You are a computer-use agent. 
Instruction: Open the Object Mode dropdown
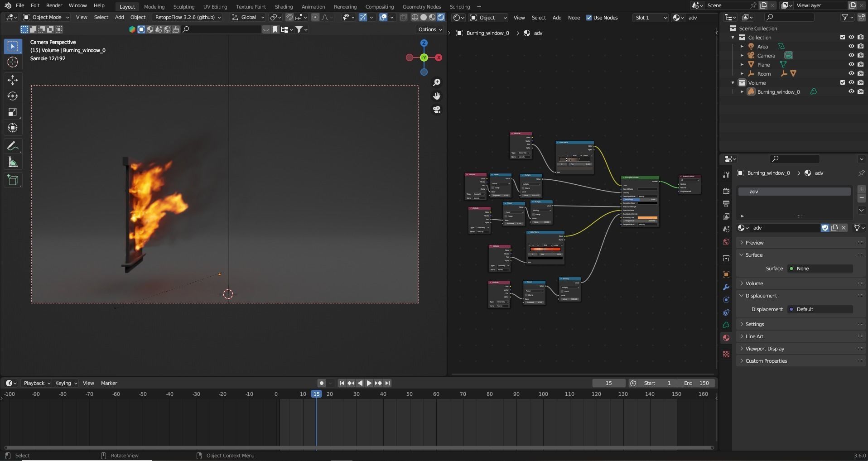click(46, 17)
